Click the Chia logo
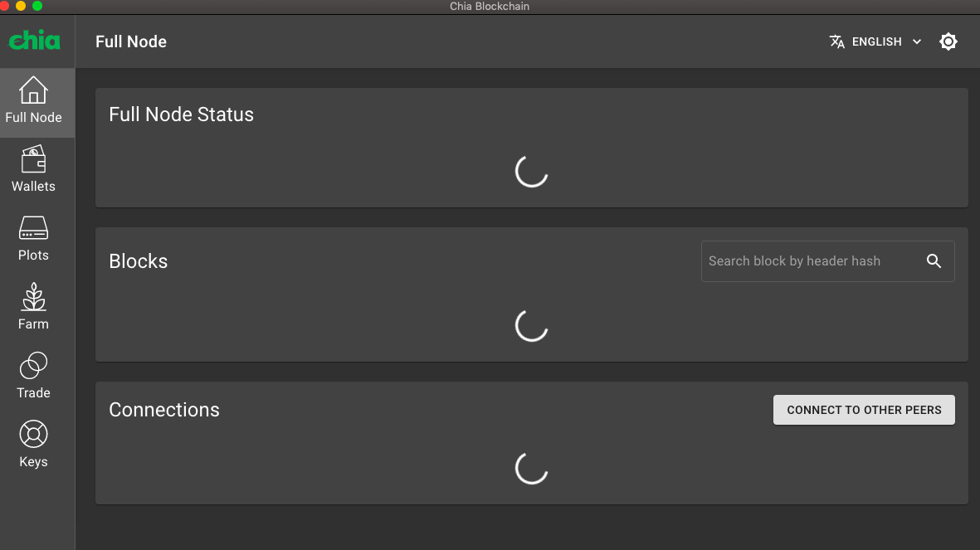 click(x=34, y=41)
